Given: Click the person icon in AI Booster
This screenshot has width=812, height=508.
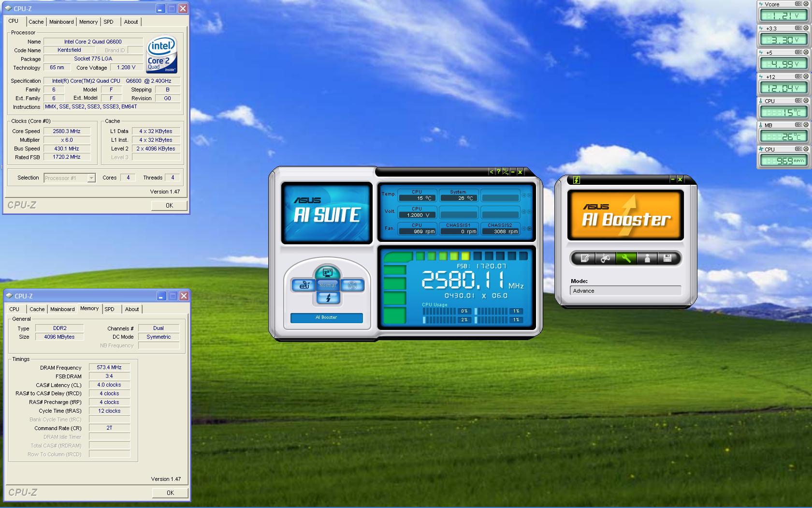Looking at the screenshot, I should click(647, 258).
